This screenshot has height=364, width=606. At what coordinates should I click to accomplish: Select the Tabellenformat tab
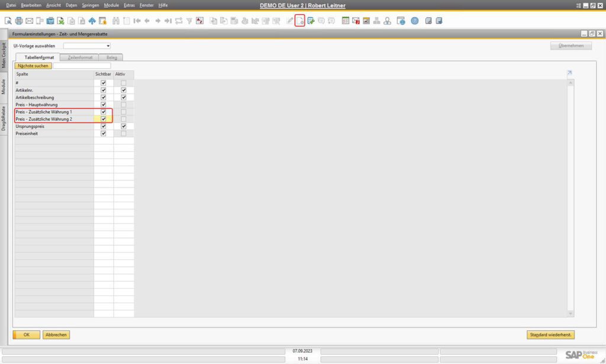click(x=39, y=57)
